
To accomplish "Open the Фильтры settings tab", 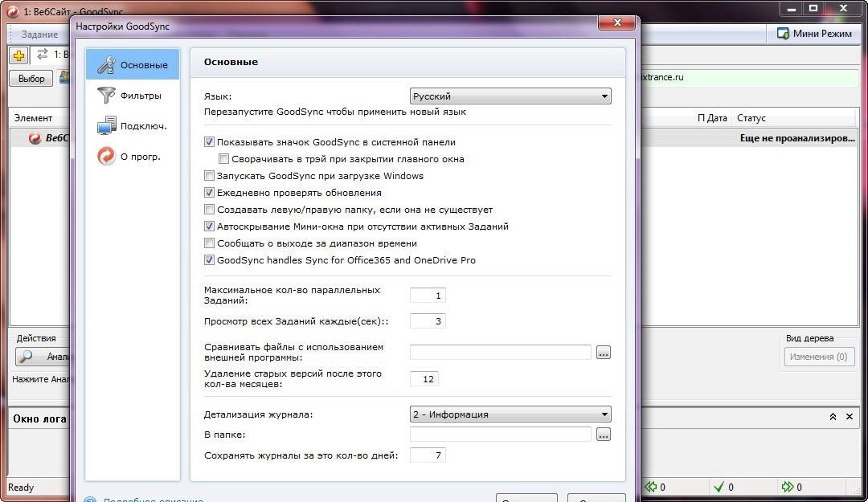I will pyautogui.click(x=133, y=96).
